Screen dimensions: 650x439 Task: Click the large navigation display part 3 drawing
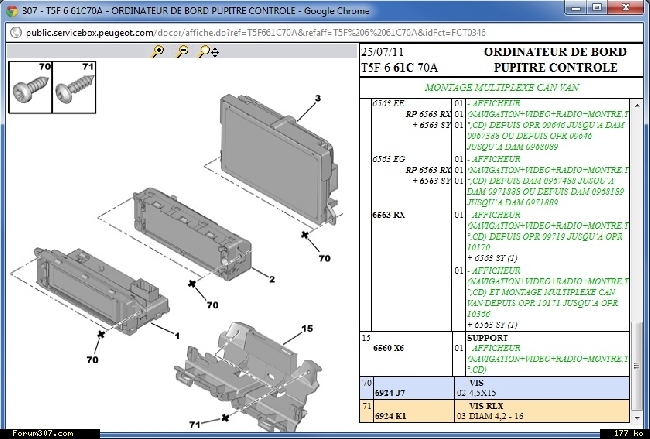click(x=279, y=159)
